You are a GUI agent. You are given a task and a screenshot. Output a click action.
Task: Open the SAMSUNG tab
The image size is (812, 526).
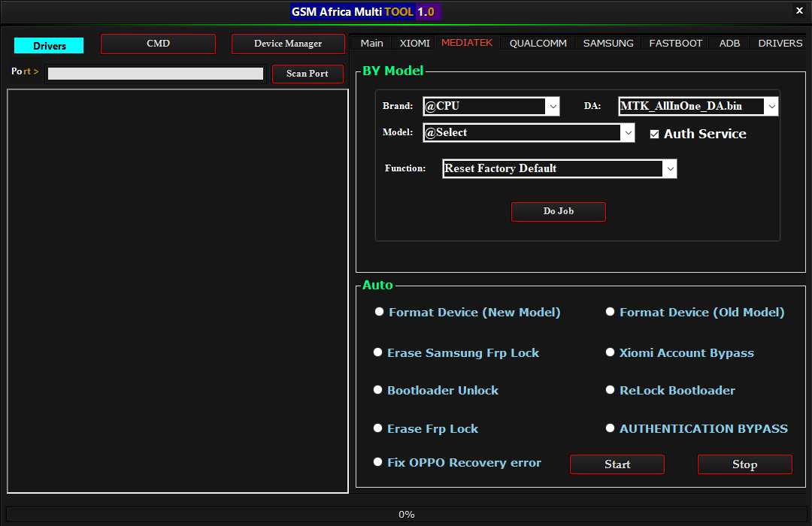(x=608, y=43)
